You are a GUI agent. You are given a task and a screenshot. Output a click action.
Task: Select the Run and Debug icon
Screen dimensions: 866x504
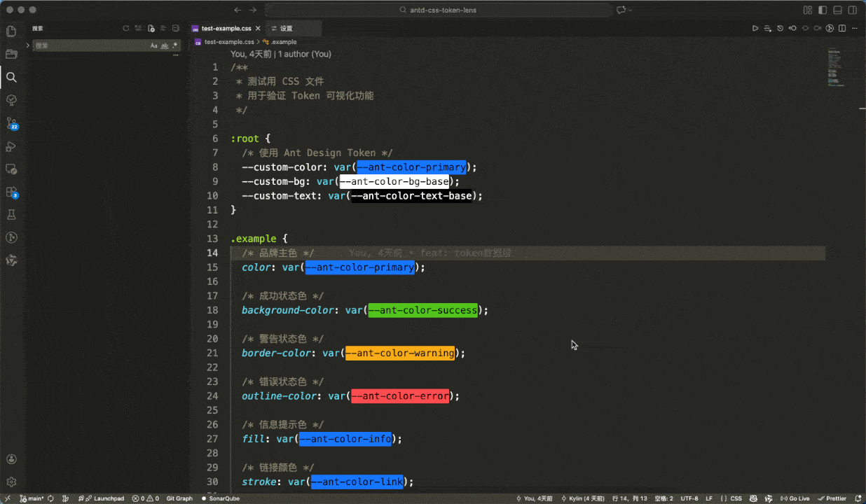(11, 147)
